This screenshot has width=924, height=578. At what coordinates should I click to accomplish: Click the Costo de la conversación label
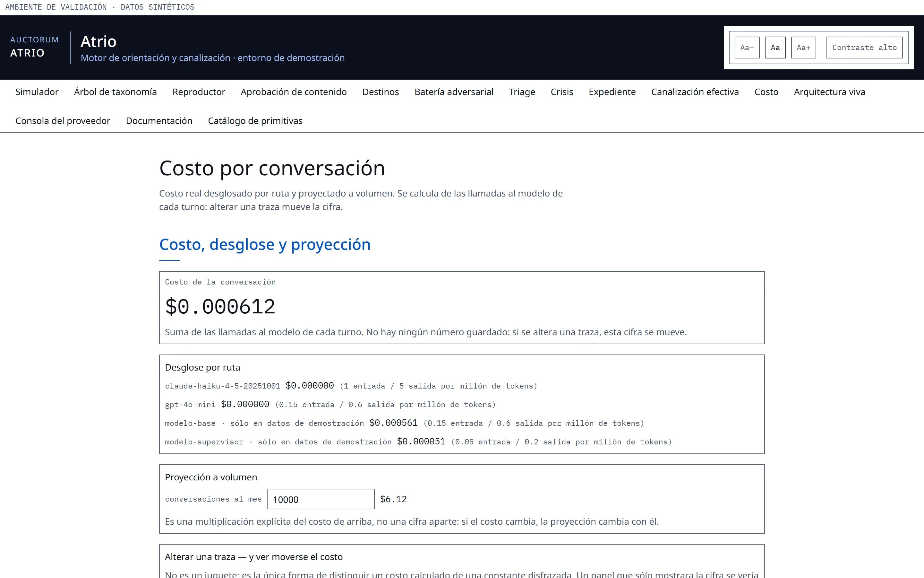[x=220, y=282]
